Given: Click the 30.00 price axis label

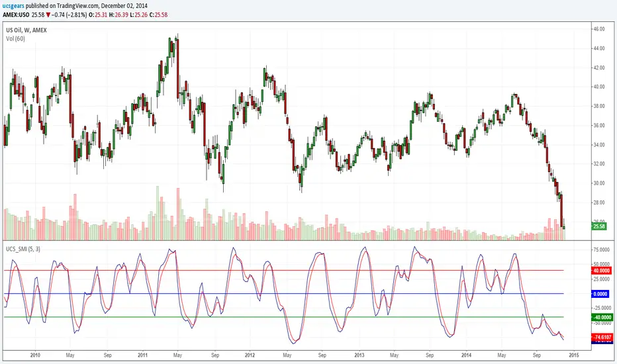Looking at the screenshot, I should (599, 183).
